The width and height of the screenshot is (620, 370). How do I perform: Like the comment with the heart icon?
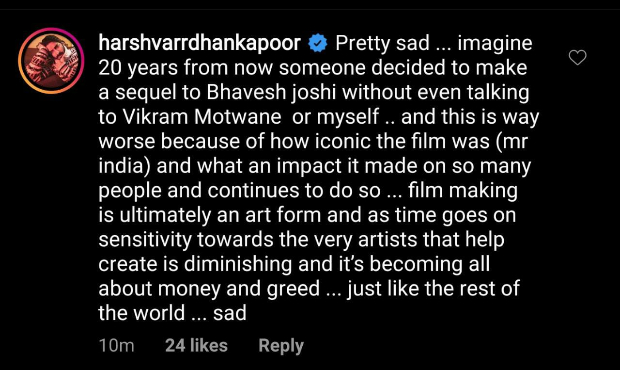(577, 58)
